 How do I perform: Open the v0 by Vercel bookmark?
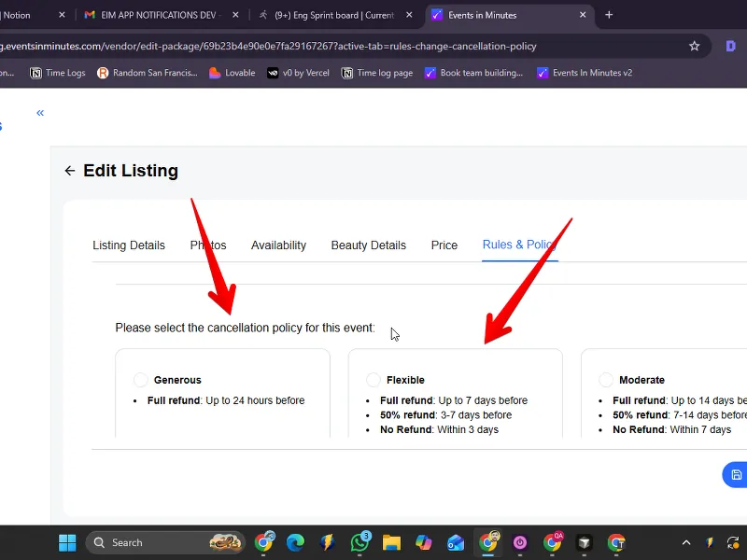(298, 73)
